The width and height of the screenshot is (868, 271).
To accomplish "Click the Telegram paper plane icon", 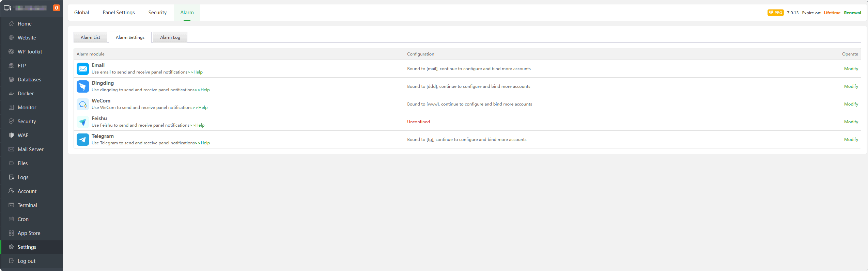I will click(83, 140).
